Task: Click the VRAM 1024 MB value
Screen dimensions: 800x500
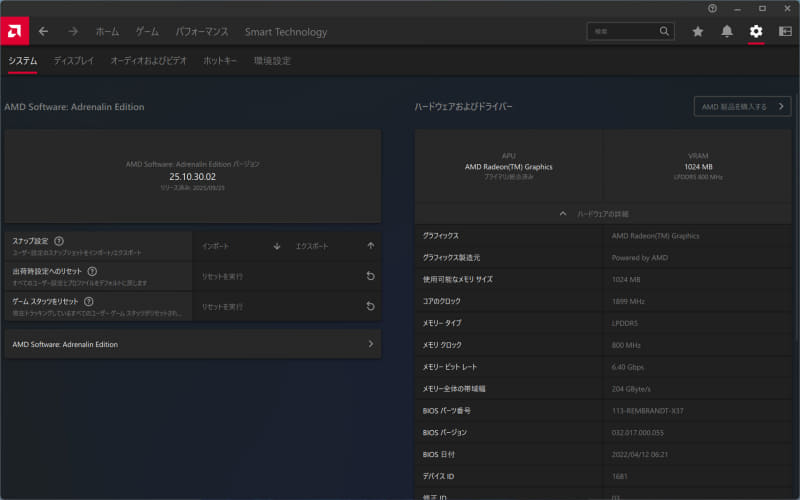Action: 698,167
